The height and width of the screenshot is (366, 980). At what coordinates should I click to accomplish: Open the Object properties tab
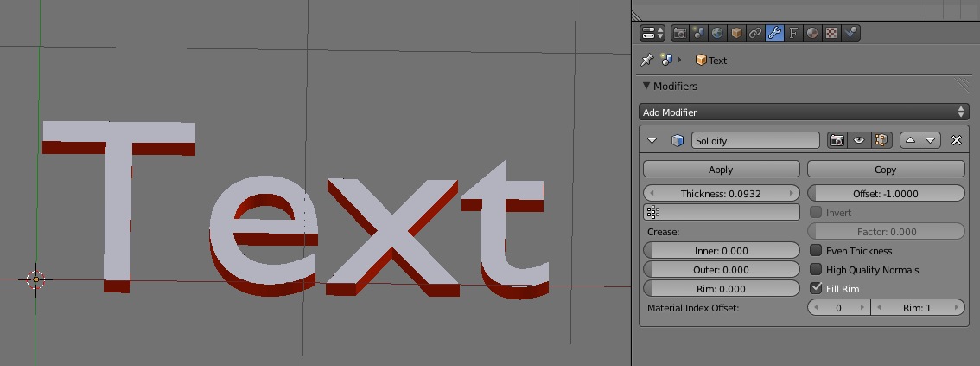pos(736,33)
